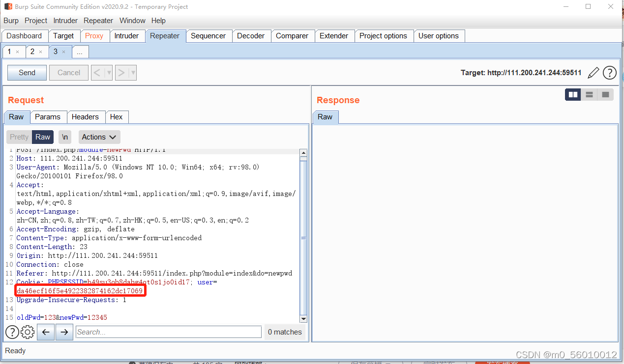Open the User options tab
The height and width of the screenshot is (364, 624).
click(x=438, y=36)
